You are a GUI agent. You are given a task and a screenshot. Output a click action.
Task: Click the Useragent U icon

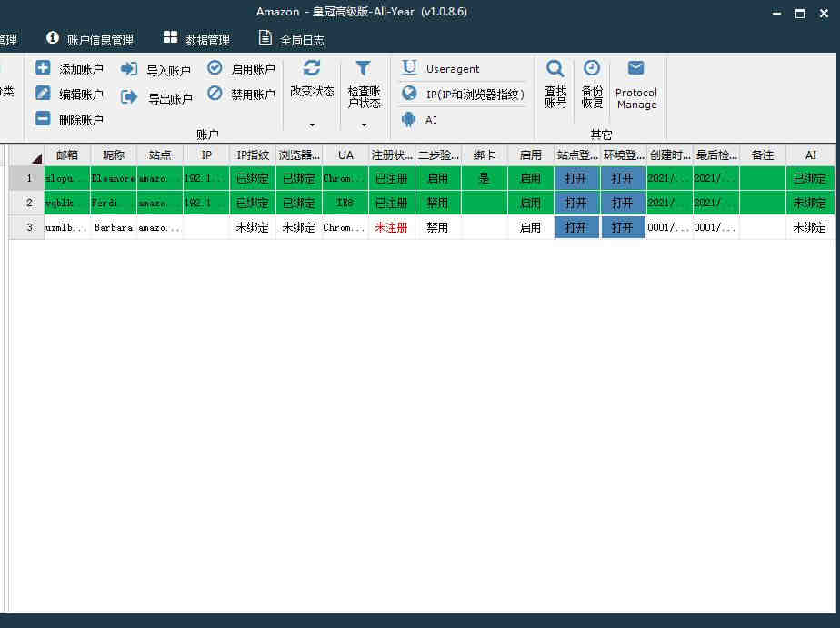[409, 67]
